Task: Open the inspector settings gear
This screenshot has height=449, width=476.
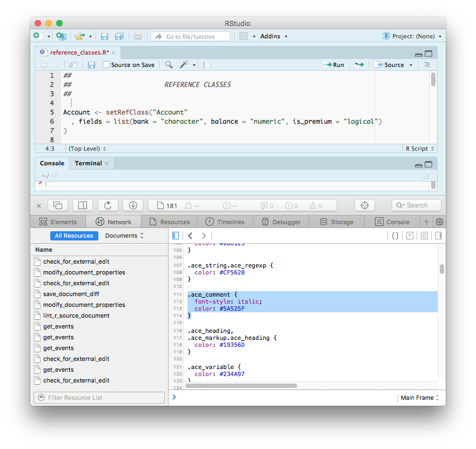Action: tap(439, 222)
